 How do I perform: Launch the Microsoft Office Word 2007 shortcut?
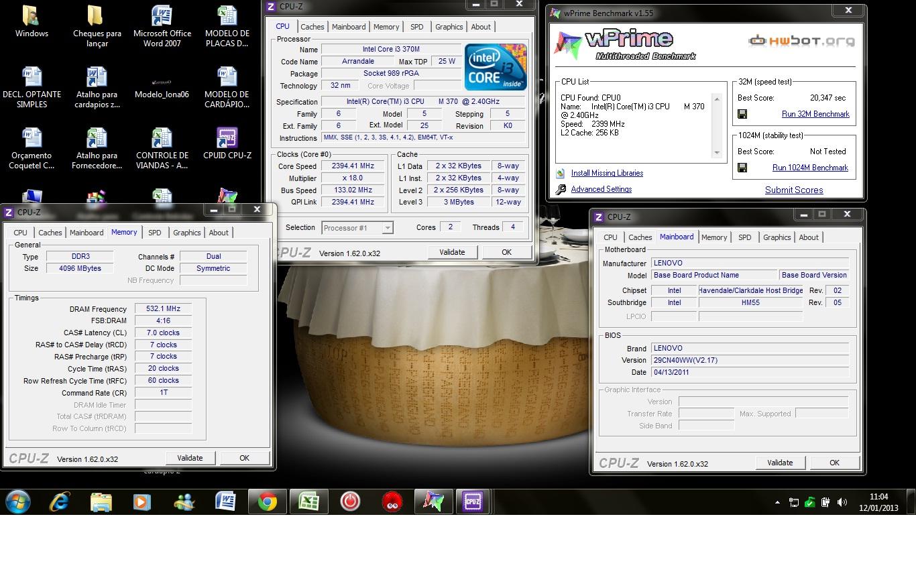162,26
